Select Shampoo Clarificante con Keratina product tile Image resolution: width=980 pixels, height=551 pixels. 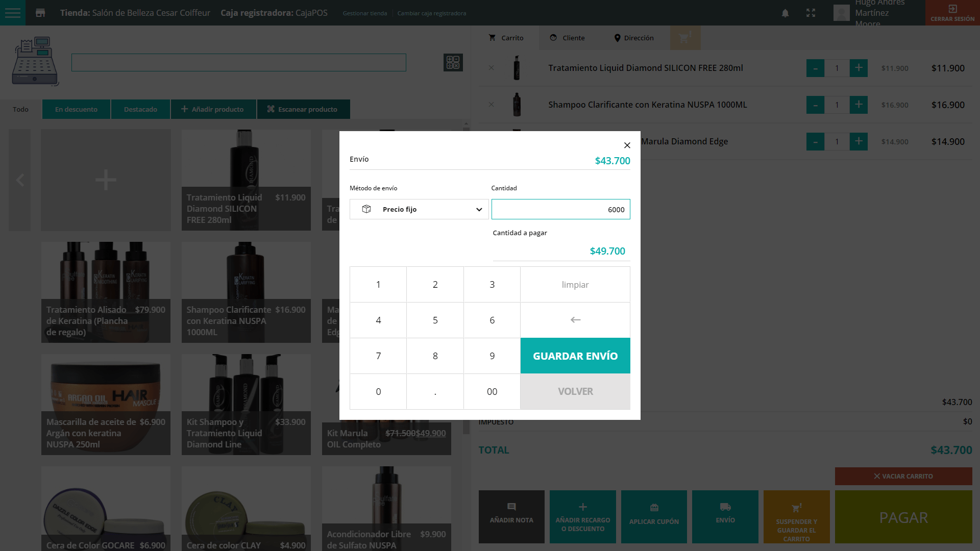click(x=246, y=292)
